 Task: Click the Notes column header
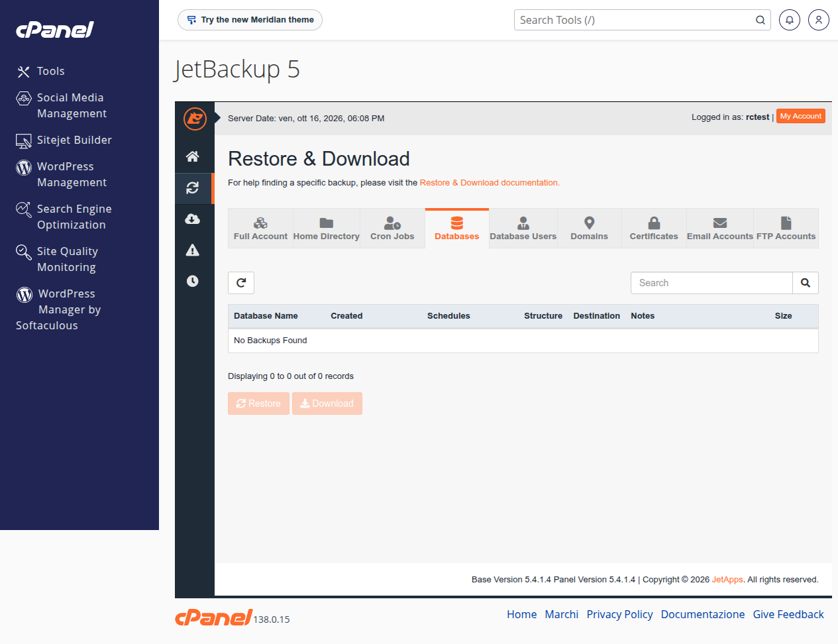[x=643, y=316]
